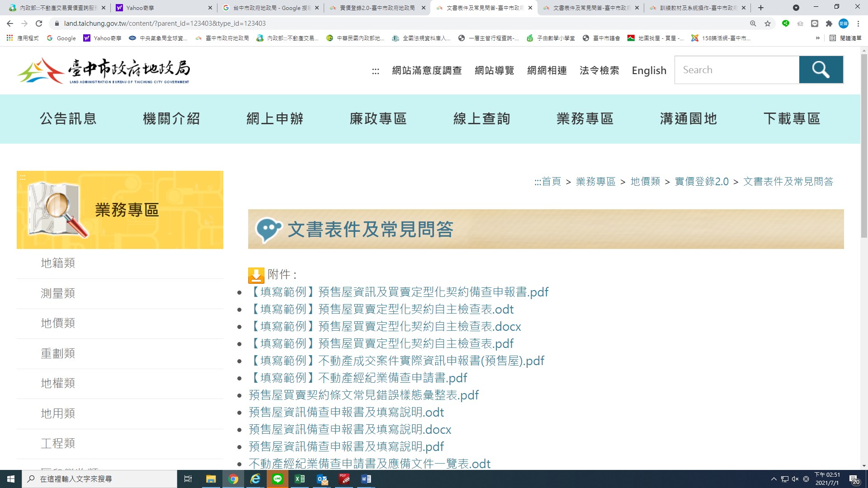Click the blue magnifier search button
Screen dimensions: 868x488
821,70
